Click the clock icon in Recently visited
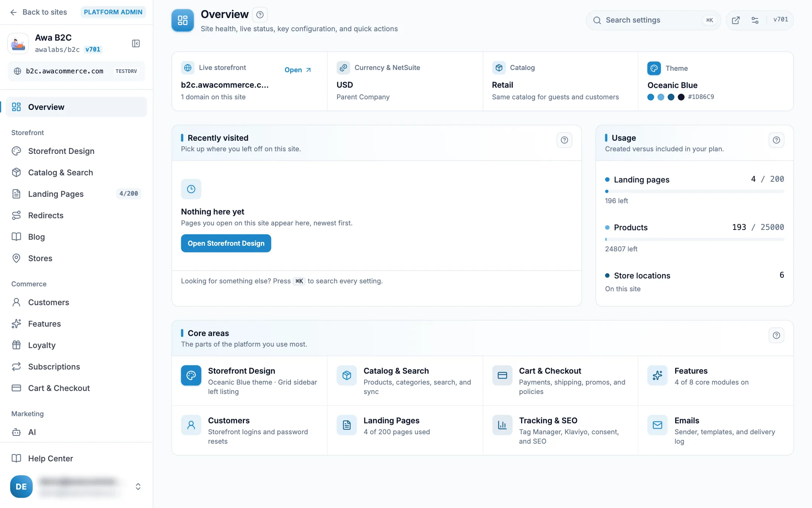Image resolution: width=812 pixels, height=508 pixels. 191,189
